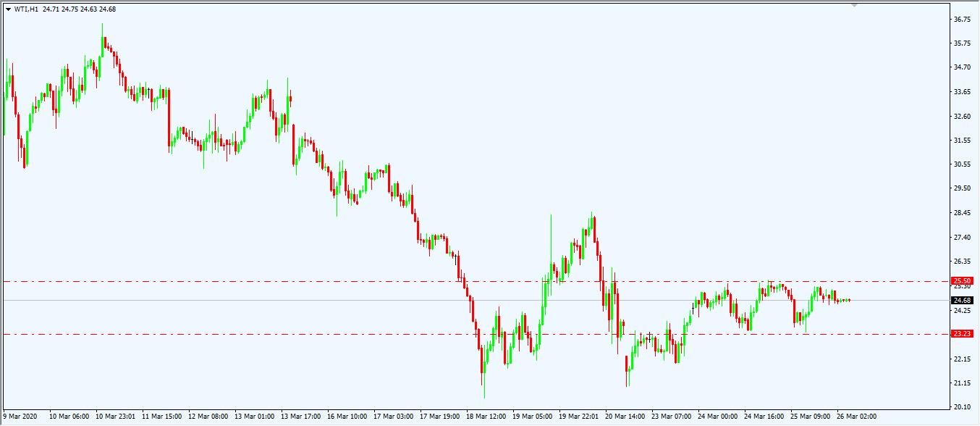The image size is (980, 426).
Task: Click the black 24.68 current price label
Action: 962,300
